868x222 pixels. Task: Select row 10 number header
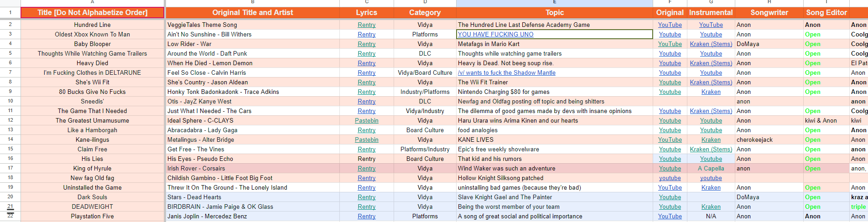[x=10, y=102]
